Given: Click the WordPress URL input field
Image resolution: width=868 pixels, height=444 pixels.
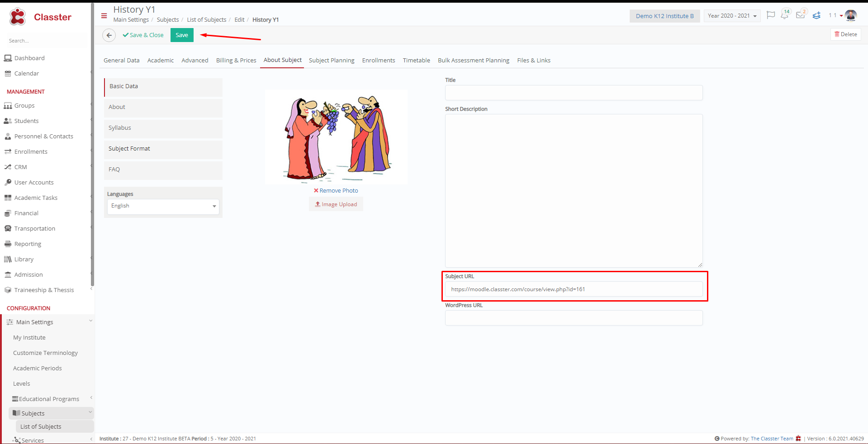Looking at the screenshot, I should pyautogui.click(x=574, y=318).
